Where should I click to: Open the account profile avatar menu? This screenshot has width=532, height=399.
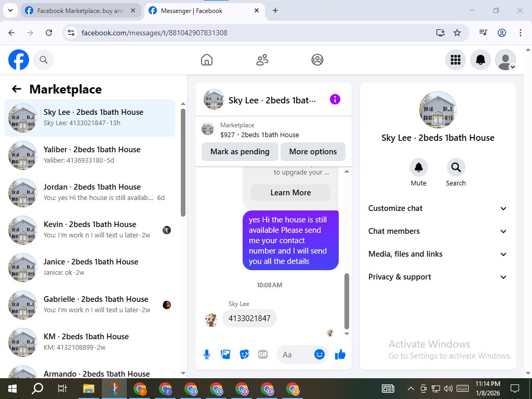pyautogui.click(x=506, y=60)
